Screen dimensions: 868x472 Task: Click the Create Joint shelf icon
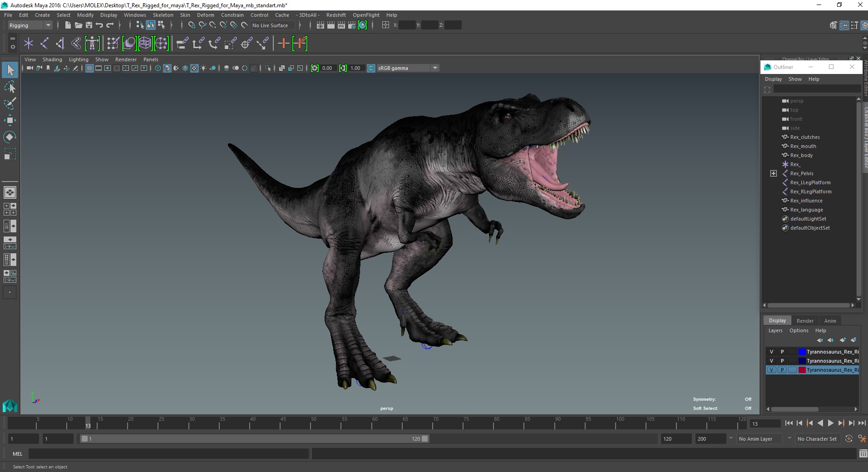pos(44,44)
